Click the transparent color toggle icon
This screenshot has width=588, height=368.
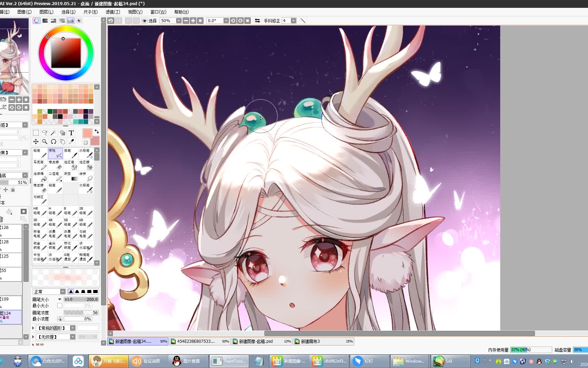[85, 142]
